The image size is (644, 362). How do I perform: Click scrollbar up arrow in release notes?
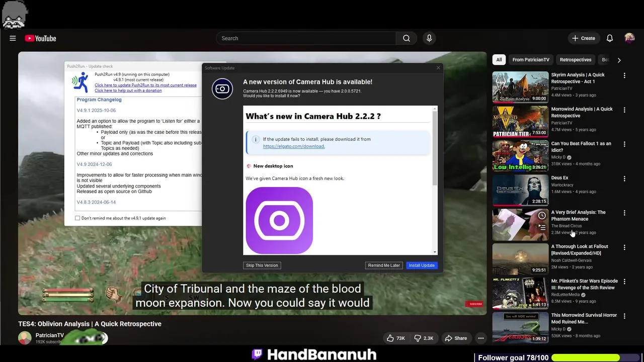pos(435,109)
